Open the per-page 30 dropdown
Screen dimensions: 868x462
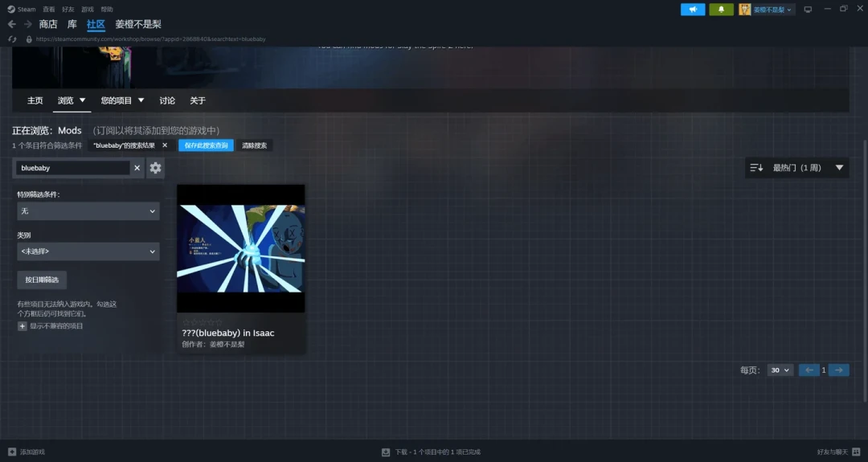coord(780,370)
